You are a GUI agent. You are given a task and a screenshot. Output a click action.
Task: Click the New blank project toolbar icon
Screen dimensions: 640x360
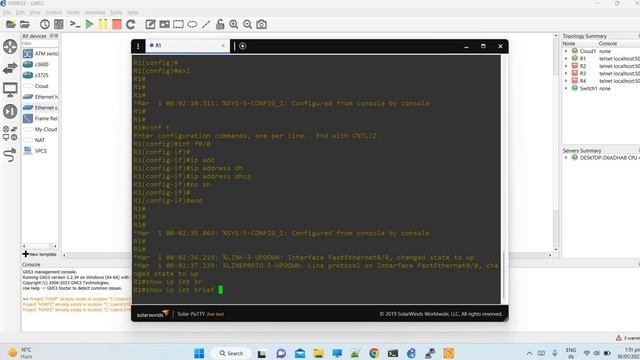pos(11,24)
